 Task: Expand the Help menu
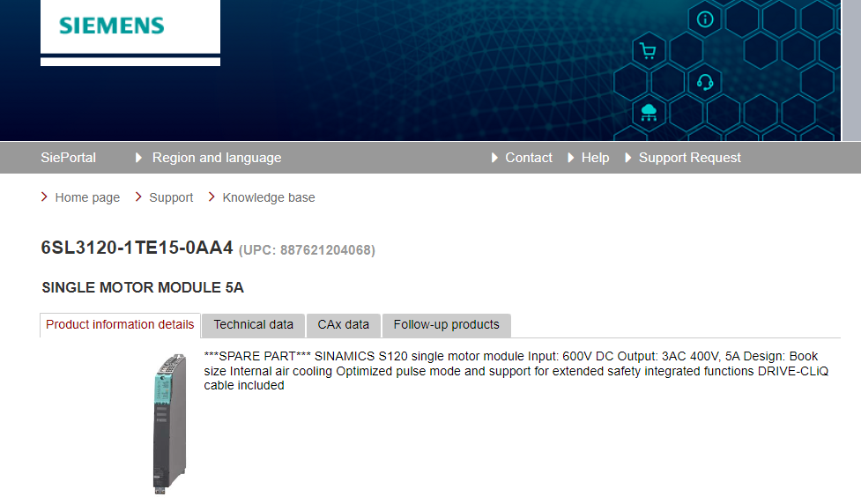coord(595,158)
